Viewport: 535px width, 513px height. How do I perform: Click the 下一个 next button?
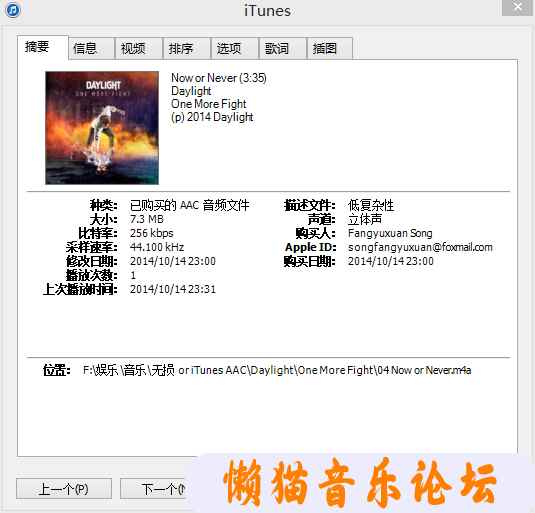[x=153, y=488]
